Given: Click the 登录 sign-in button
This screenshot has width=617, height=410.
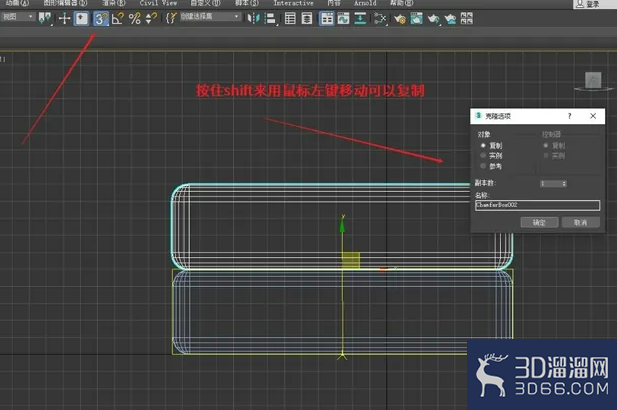Looking at the screenshot, I should click(x=588, y=4).
